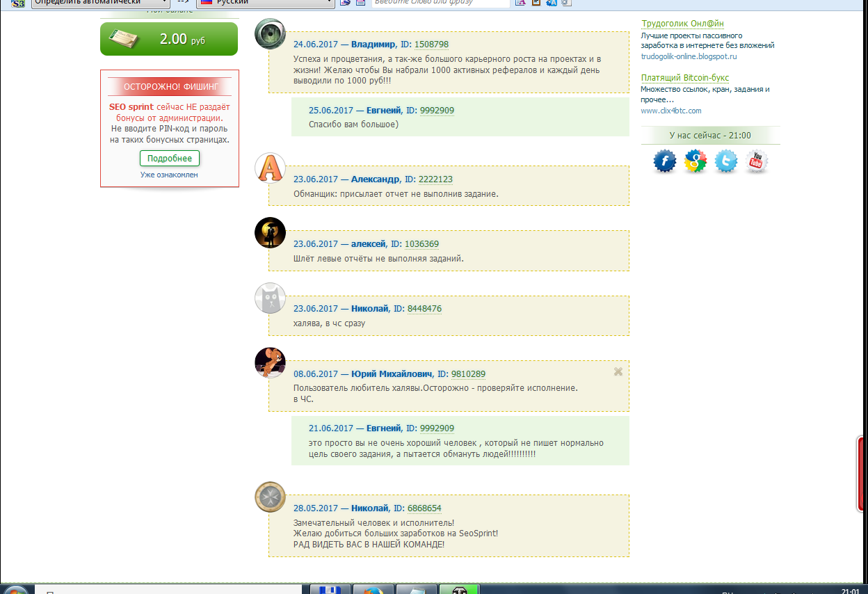Open user ID 1036369 profile
This screenshot has width=868, height=594.
421,244
